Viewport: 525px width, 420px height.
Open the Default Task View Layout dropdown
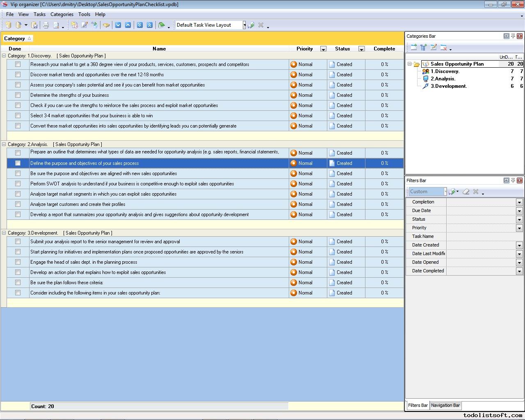point(244,25)
